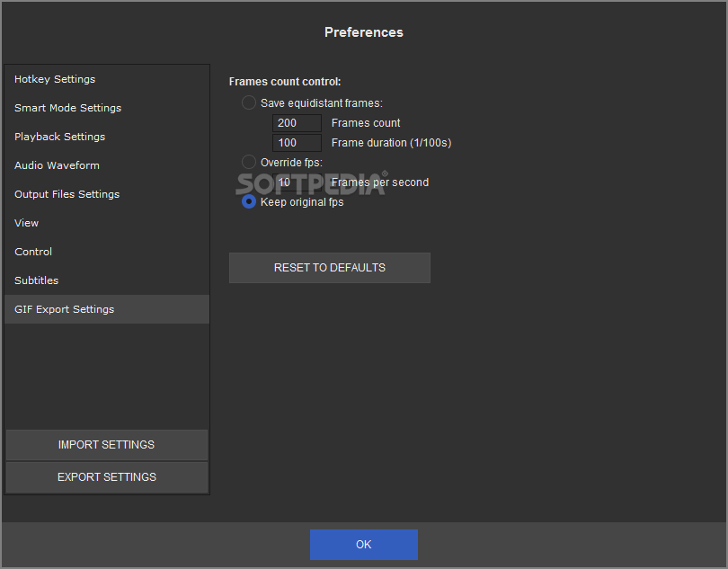
Task: Confirm preferences with OK button
Action: pos(364,545)
